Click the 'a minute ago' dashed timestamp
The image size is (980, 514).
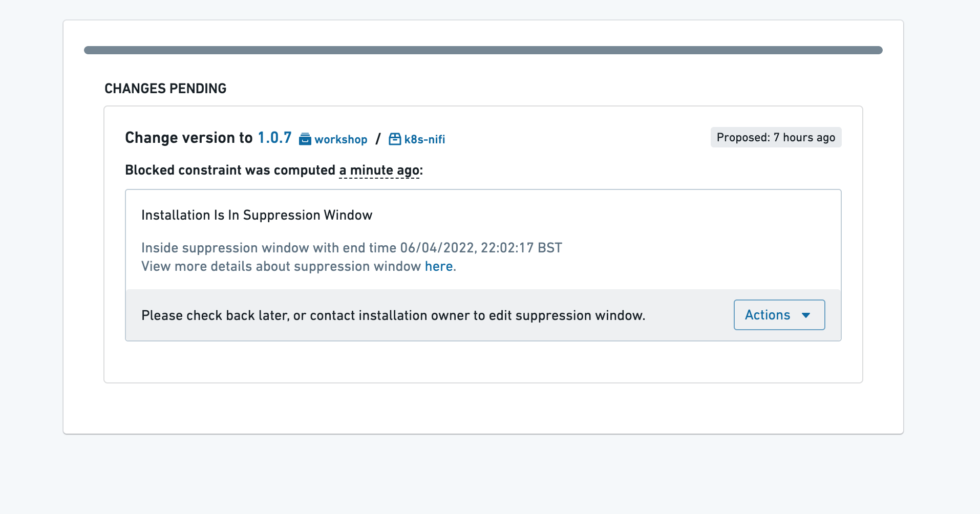click(379, 170)
